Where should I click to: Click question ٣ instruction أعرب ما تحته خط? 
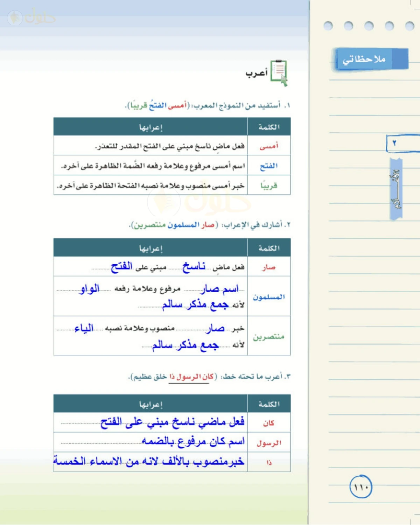point(252,377)
